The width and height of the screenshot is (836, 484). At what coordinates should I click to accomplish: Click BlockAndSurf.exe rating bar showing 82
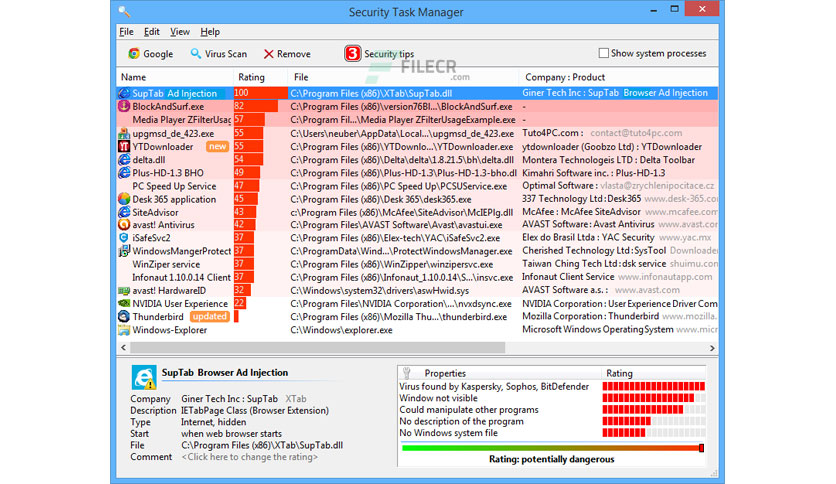tap(256, 106)
